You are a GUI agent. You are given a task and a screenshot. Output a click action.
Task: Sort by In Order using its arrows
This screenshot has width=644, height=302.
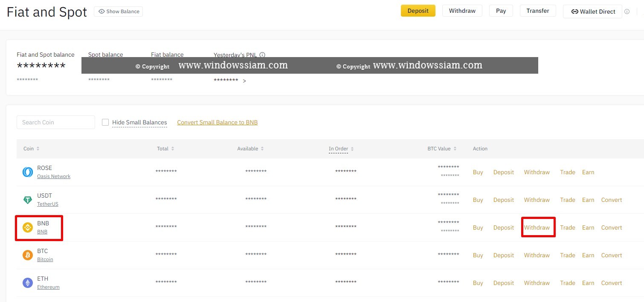(x=352, y=149)
